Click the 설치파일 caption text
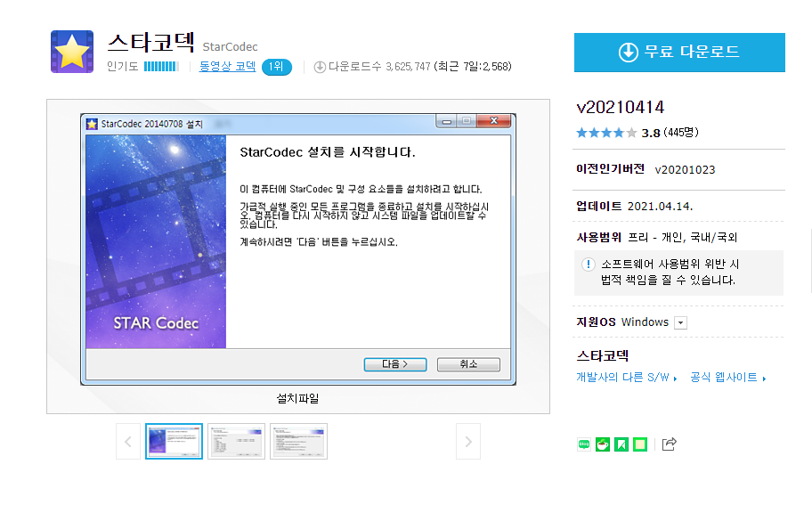Image resolution: width=812 pixels, height=505 pixels. pos(297,398)
